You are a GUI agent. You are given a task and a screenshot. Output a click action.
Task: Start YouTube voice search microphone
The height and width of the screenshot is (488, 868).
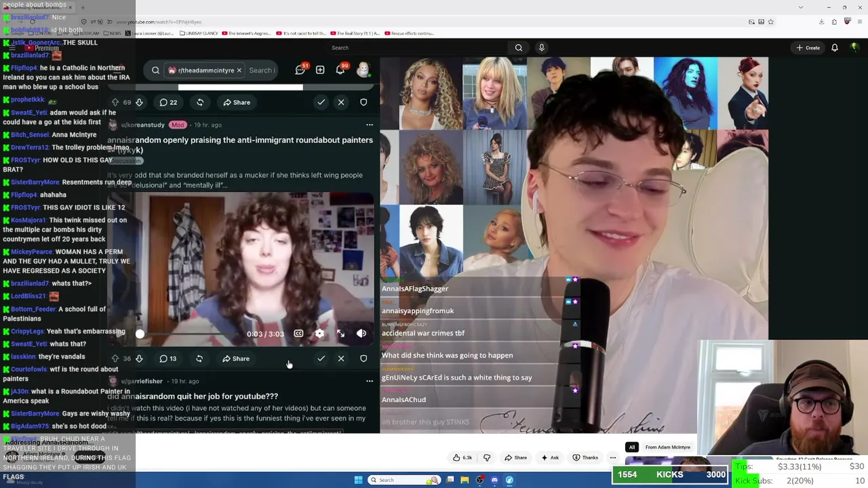(541, 47)
